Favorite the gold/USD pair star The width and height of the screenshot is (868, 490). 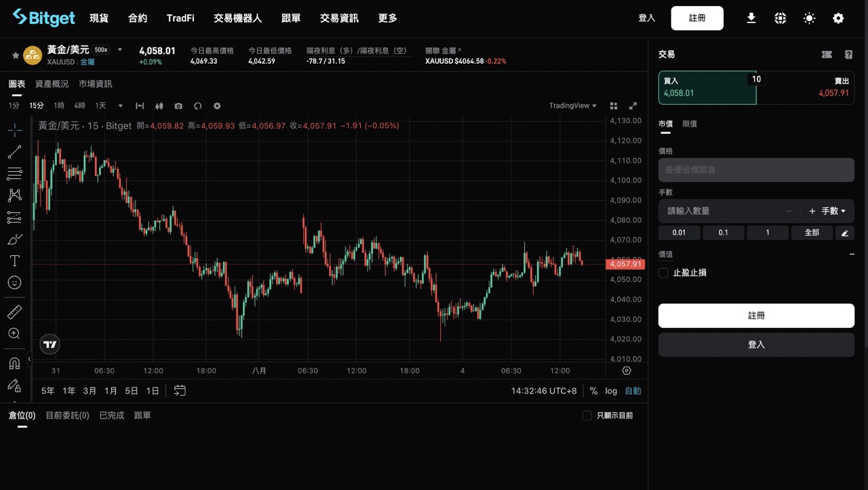16,55
